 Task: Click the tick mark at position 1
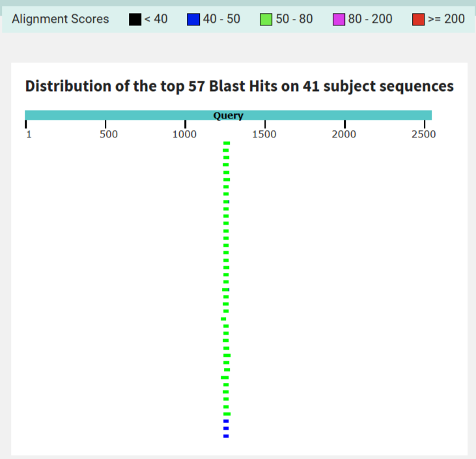[26, 124]
